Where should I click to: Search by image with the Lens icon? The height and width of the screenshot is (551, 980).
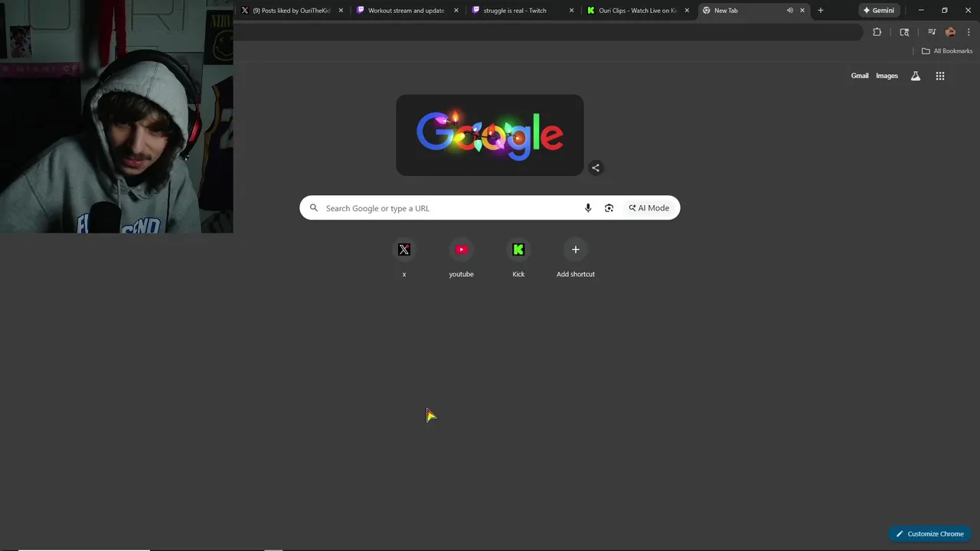coord(609,208)
